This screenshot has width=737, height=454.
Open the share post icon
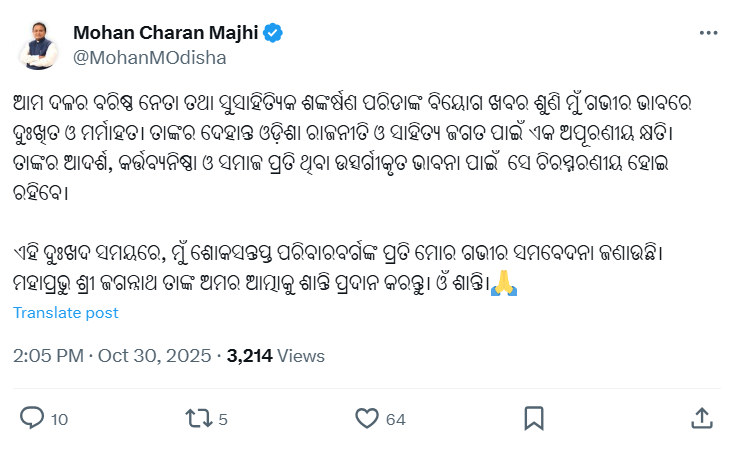[x=702, y=417]
